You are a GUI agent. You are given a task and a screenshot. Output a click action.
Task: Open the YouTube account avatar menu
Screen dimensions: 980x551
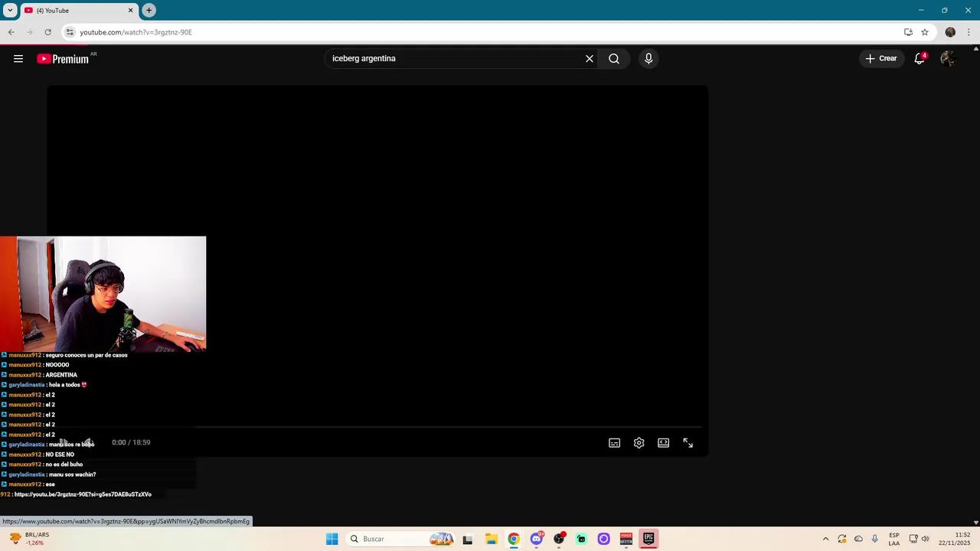point(948,59)
